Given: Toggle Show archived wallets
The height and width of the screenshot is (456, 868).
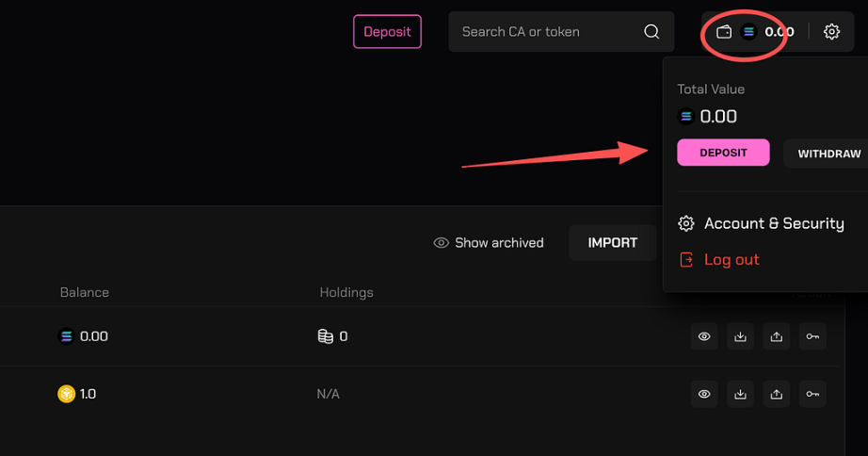Looking at the screenshot, I should pyautogui.click(x=489, y=243).
